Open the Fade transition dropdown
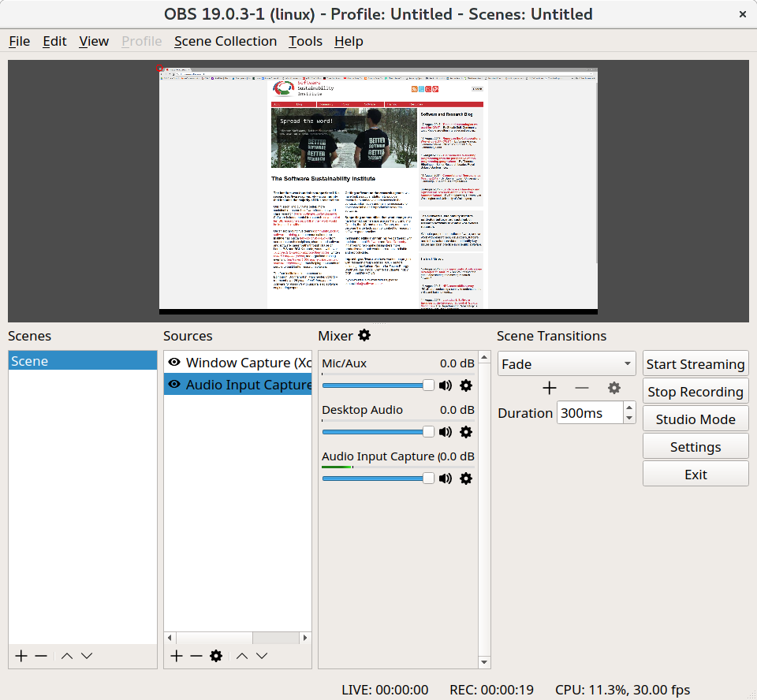This screenshot has height=700, width=757. coord(566,363)
